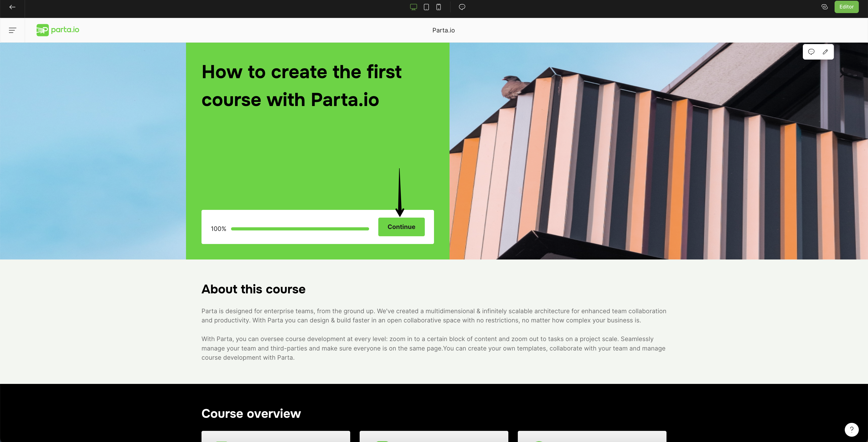Viewport: 868px width, 442px height.
Task: Open the Editor mode
Action: [x=846, y=7]
